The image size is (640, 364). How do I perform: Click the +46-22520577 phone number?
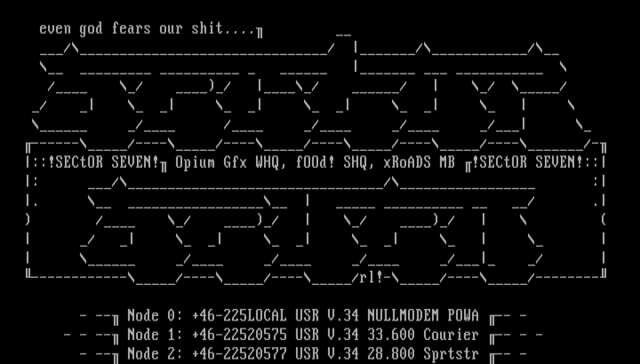[240, 354]
